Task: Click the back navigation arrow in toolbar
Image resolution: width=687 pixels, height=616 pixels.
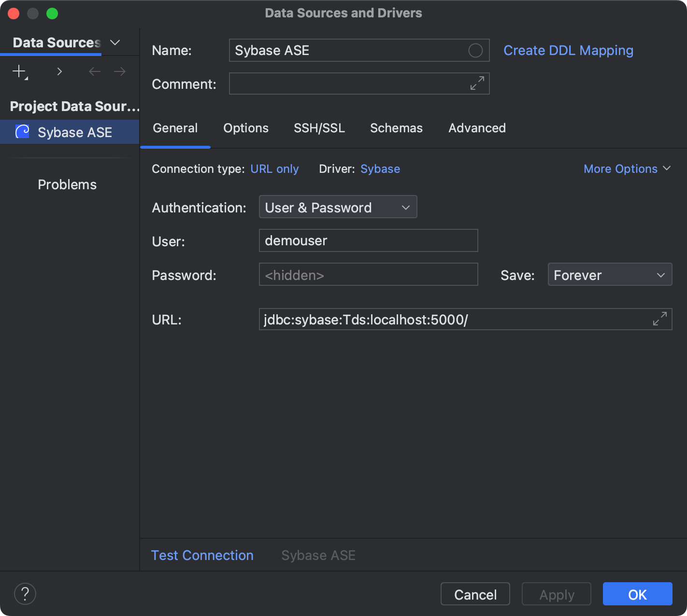Action: click(x=94, y=71)
